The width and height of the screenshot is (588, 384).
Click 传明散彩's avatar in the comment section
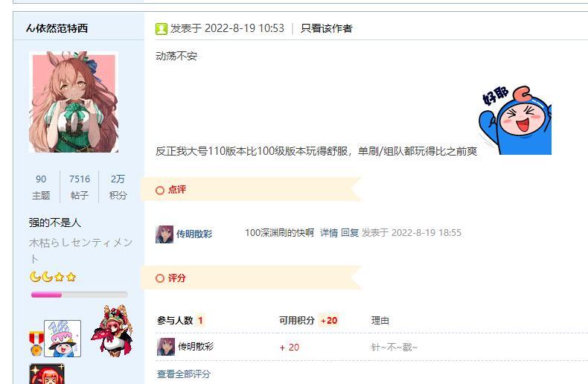(164, 234)
